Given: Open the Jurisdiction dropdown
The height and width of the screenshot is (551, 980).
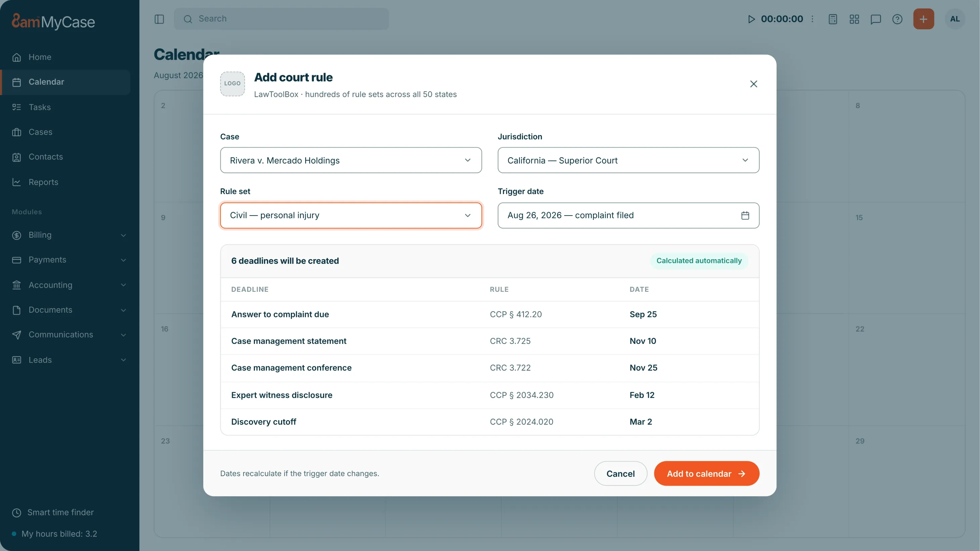Looking at the screenshot, I should [x=628, y=160].
